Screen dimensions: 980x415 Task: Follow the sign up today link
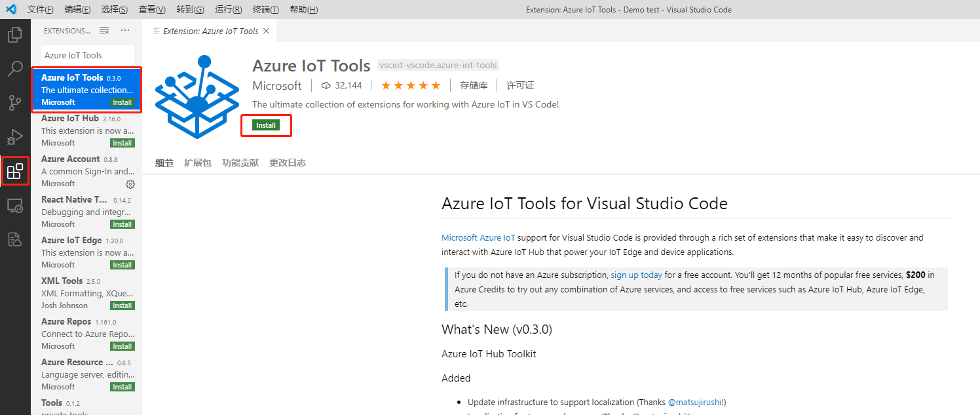636,275
